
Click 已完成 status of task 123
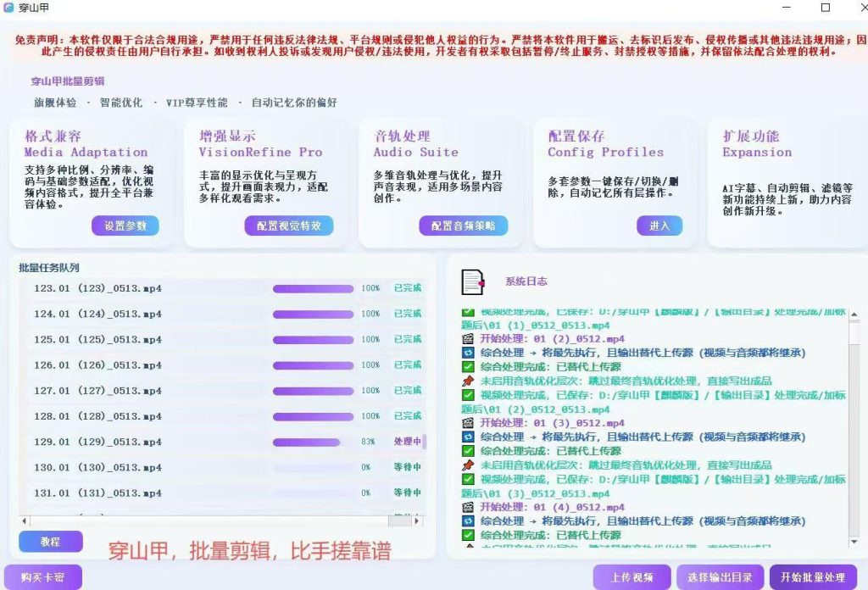point(408,288)
